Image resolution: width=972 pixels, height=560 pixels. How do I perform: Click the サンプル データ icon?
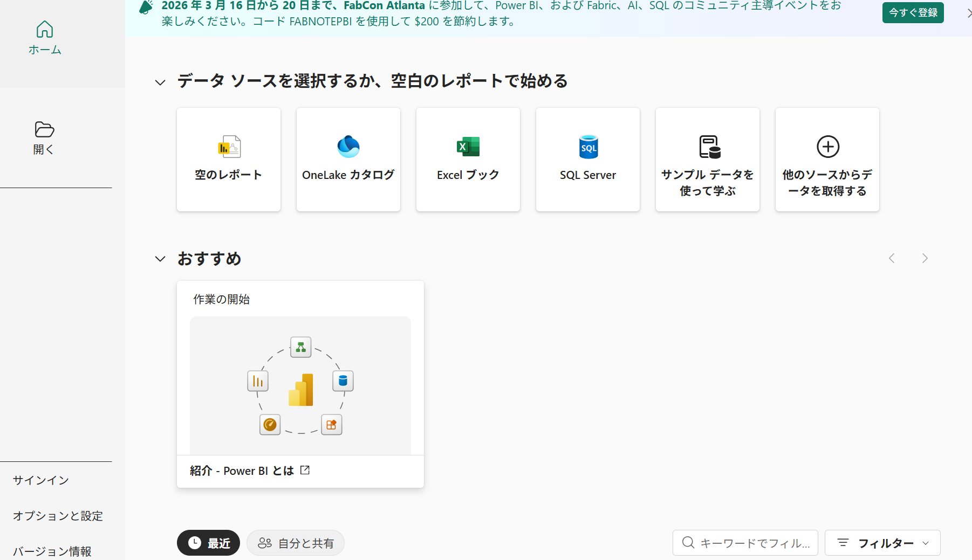[x=709, y=147]
